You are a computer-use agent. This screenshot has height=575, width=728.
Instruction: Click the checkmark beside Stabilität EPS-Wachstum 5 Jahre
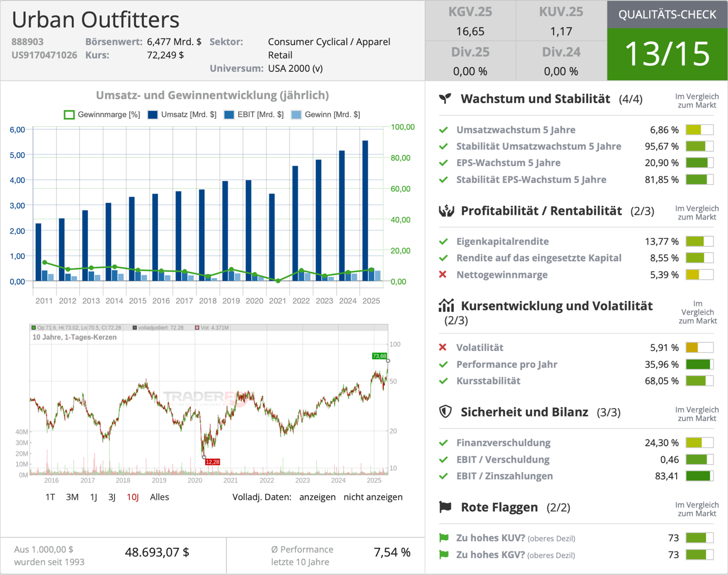click(x=443, y=180)
